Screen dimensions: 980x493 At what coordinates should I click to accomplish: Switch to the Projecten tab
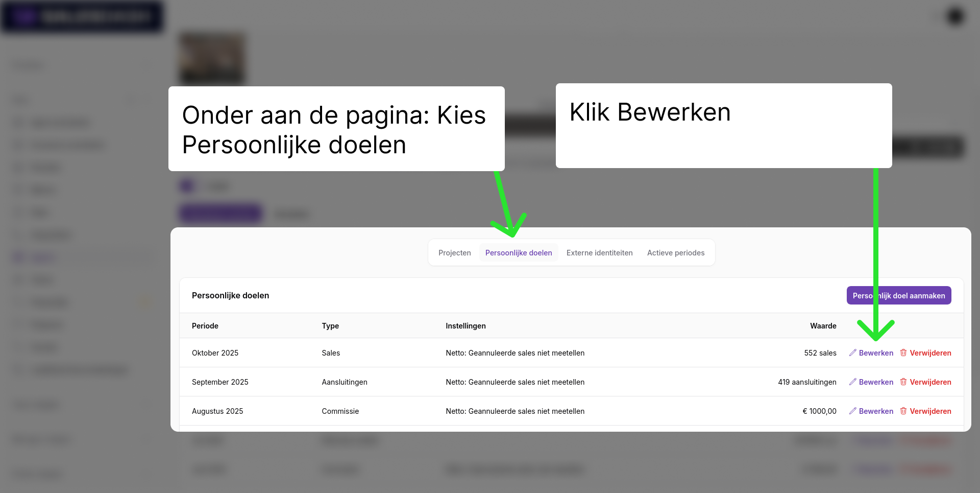coord(454,253)
